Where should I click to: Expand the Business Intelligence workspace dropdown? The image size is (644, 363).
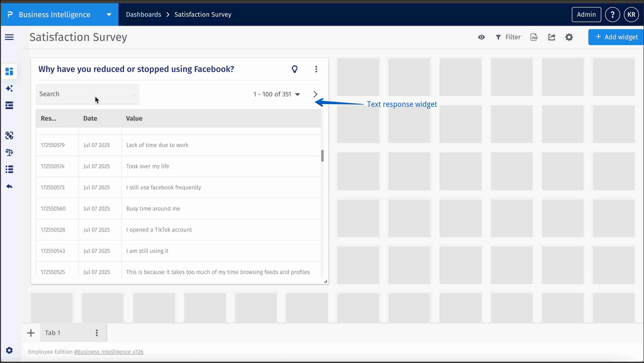[x=108, y=14]
